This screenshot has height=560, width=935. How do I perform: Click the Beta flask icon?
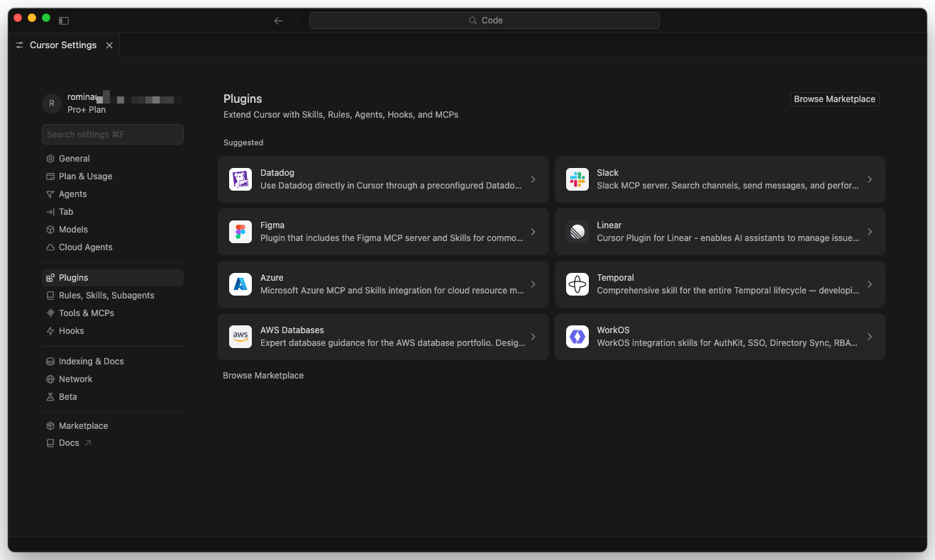pos(50,397)
